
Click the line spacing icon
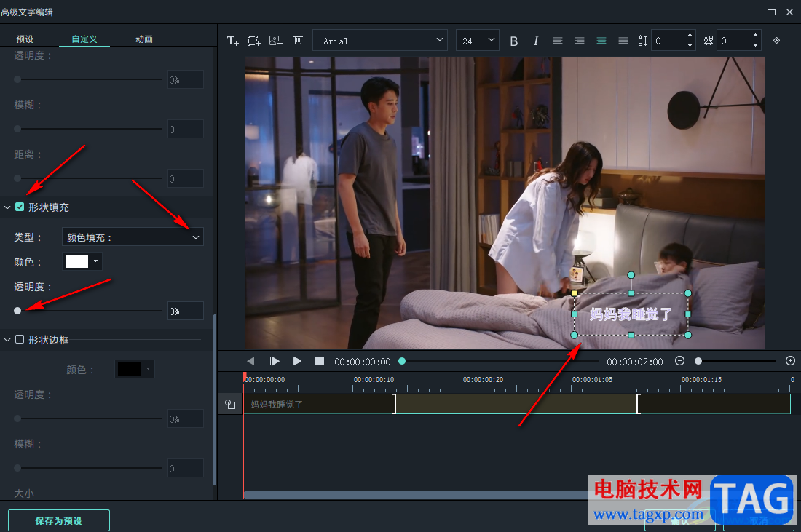[x=643, y=41]
